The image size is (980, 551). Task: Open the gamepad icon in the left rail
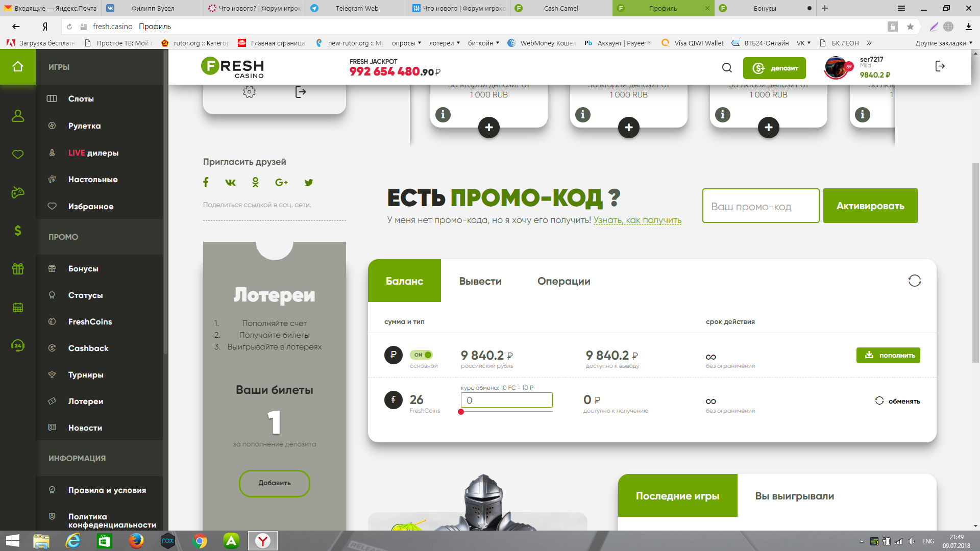(18, 192)
